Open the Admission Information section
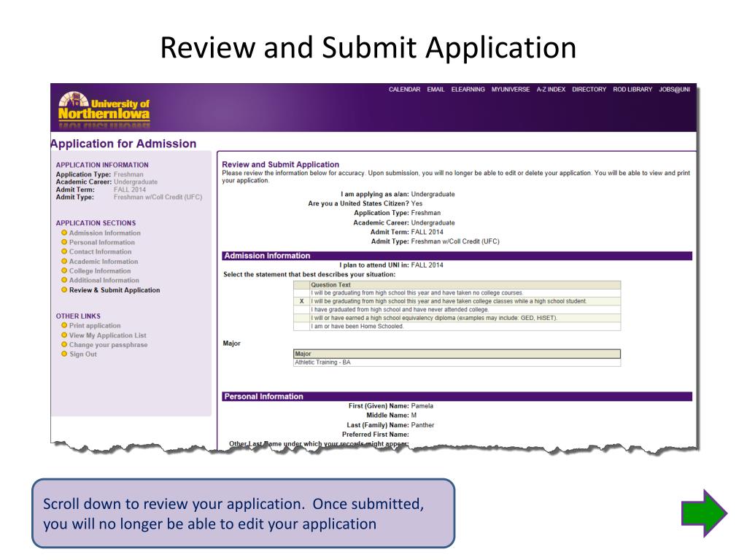Screen dimensions: 747x560 tap(105, 233)
